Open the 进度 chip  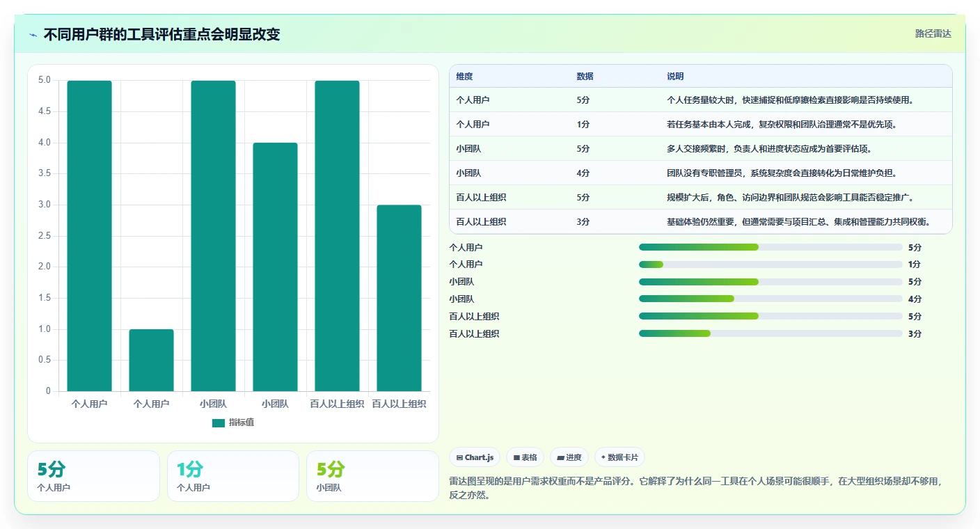569,457
